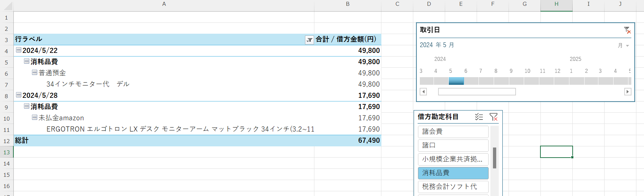Viewport: 644px width, 196px height.
Task: Click the timeline horizontal scrollbar thumb
Action: [x=477, y=92]
